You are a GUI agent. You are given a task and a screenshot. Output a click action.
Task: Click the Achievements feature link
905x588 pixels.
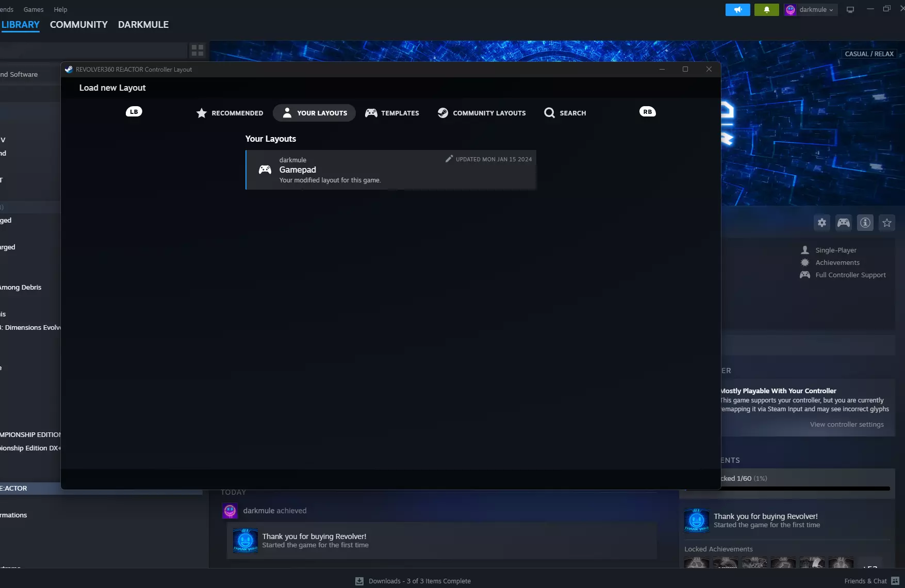tap(837, 263)
